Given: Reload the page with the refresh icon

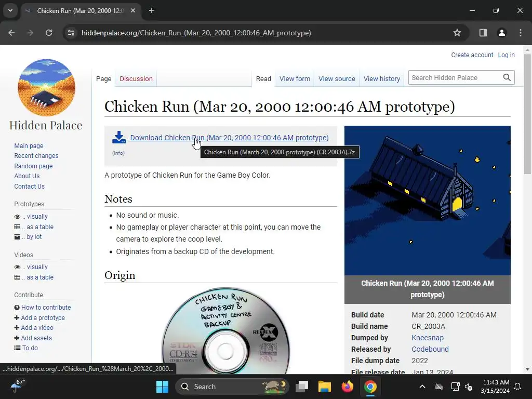Looking at the screenshot, I should (49, 33).
